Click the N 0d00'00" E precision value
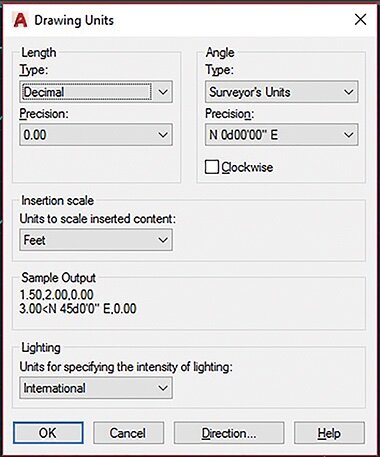 pyautogui.click(x=243, y=135)
